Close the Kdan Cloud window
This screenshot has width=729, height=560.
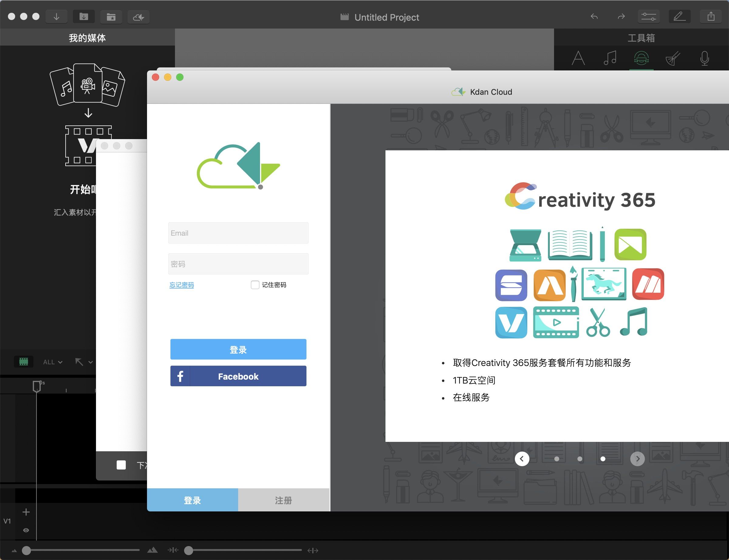point(156,77)
